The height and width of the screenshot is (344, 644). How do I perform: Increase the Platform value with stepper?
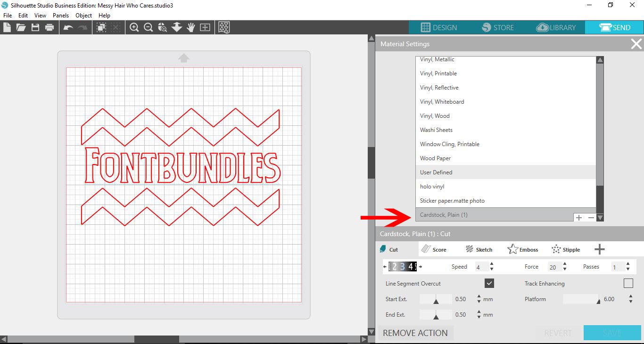pos(631,297)
